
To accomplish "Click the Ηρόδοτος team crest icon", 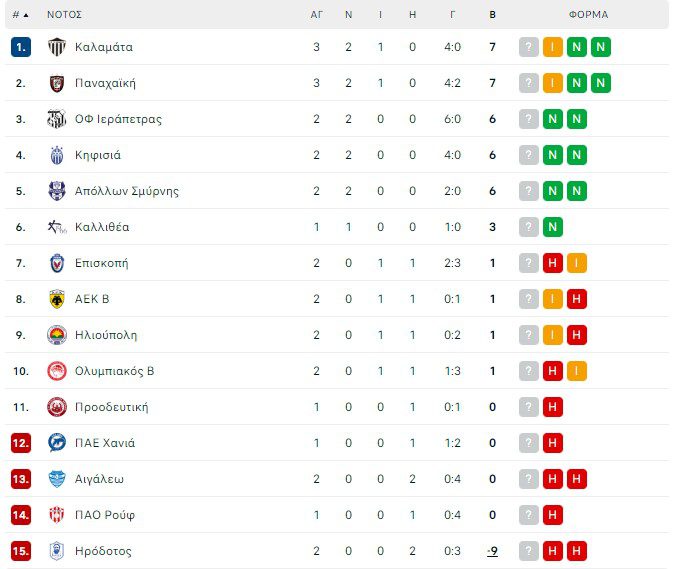I will coord(57,551).
